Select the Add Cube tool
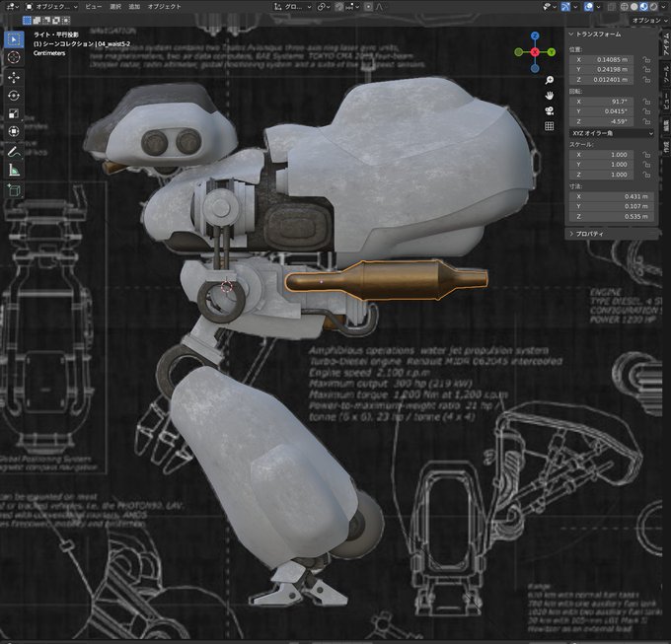 [14, 190]
